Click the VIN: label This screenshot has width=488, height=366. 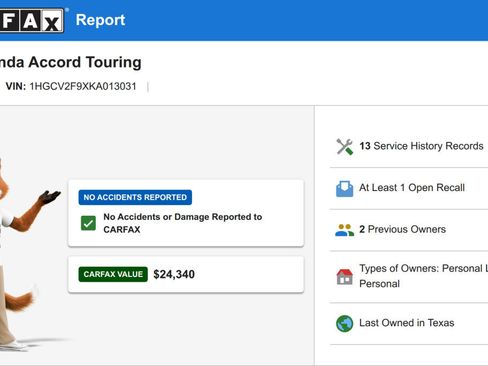pyautogui.click(x=16, y=87)
